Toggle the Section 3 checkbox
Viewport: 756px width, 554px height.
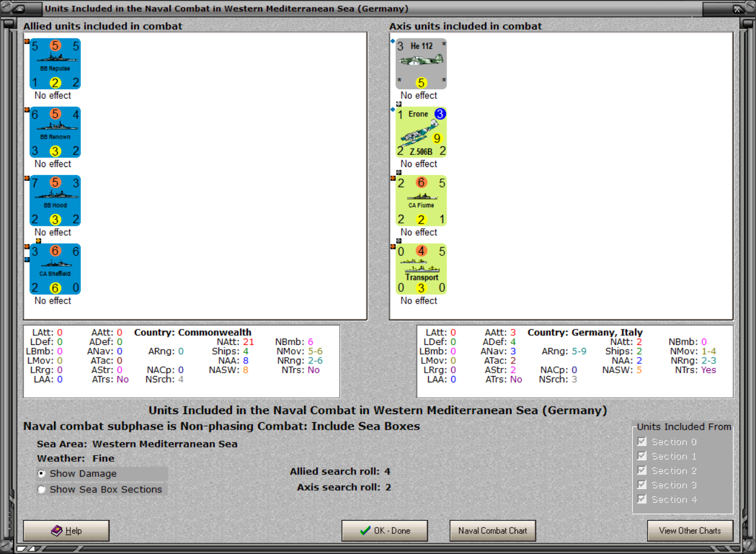[642, 484]
